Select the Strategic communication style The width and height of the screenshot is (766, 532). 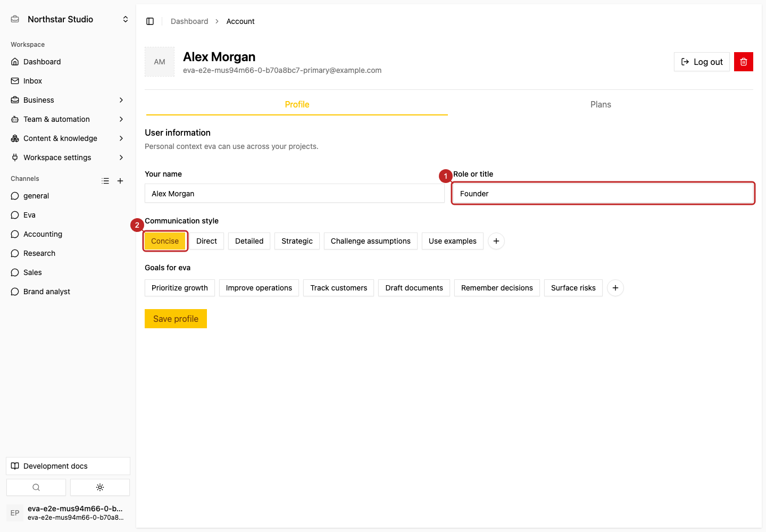(297, 241)
